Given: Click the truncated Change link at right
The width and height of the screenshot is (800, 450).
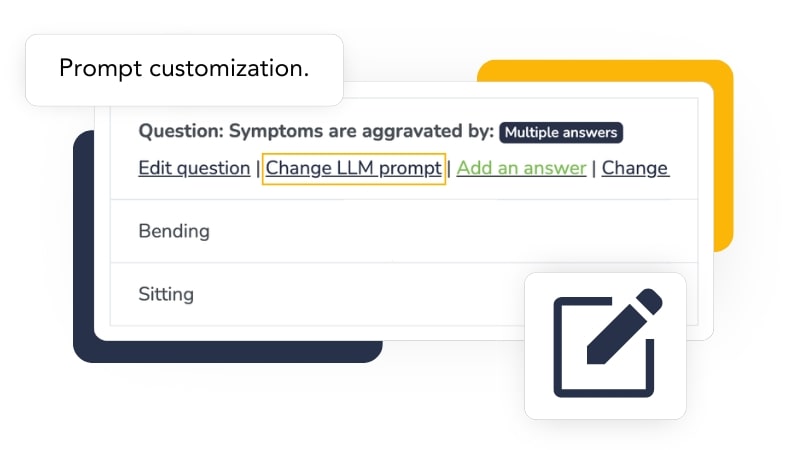Looking at the screenshot, I should [635, 168].
